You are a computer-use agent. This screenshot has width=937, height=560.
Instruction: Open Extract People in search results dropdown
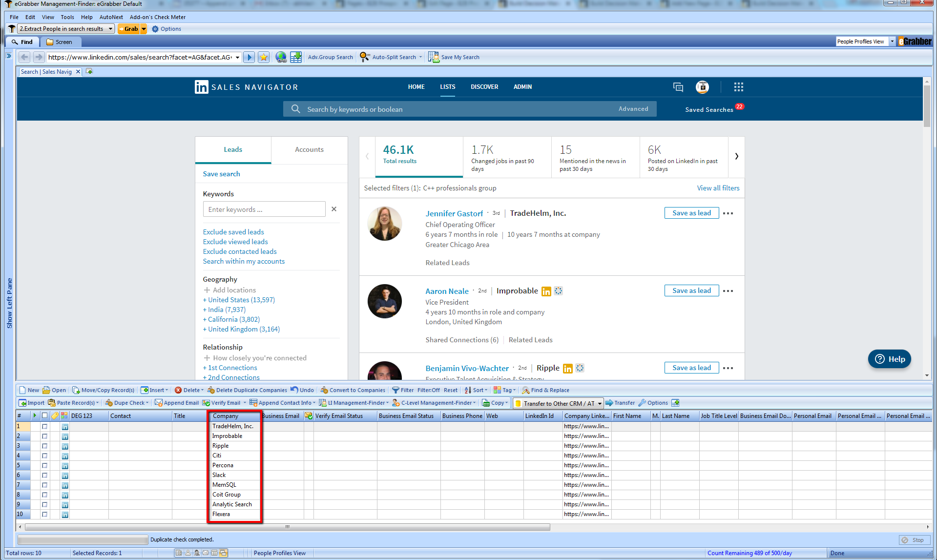[x=111, y=29]
